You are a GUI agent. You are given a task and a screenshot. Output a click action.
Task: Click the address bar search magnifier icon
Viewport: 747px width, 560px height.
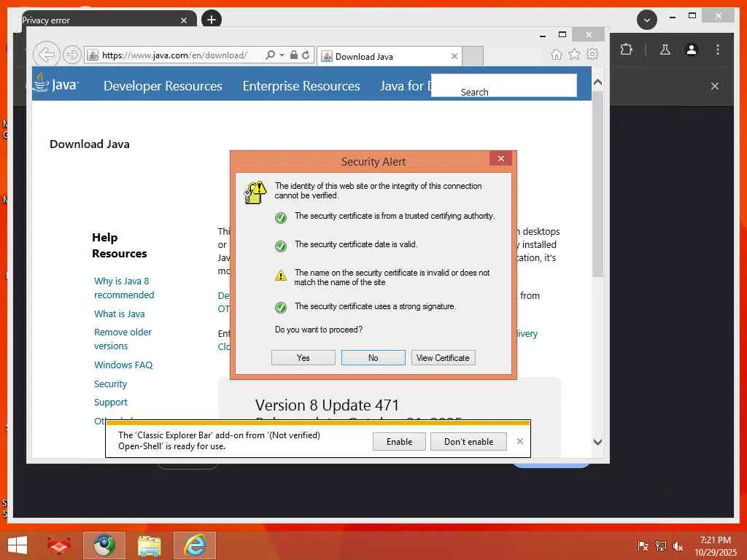coord(270,55)
